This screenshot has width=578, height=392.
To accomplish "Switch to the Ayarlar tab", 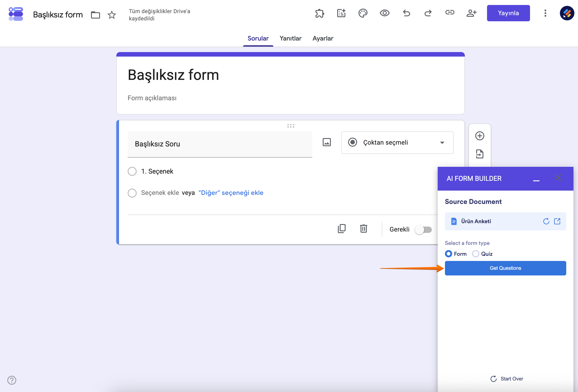I will [322, 38].
